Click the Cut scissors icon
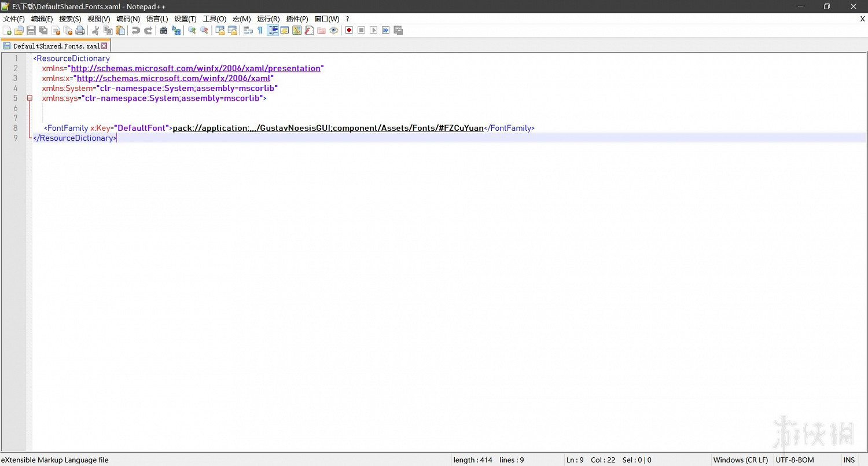 click(95, 30)
